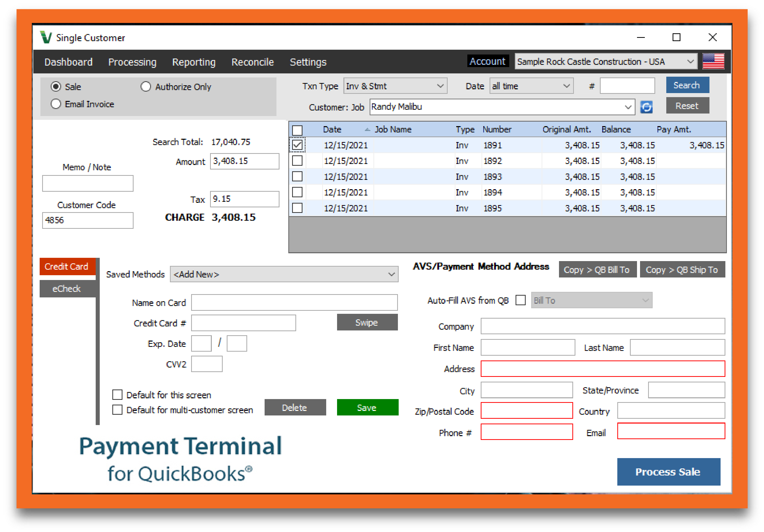Click the Company field
Image resolution: width=764 pixels, height=532 pixels.
603,326
